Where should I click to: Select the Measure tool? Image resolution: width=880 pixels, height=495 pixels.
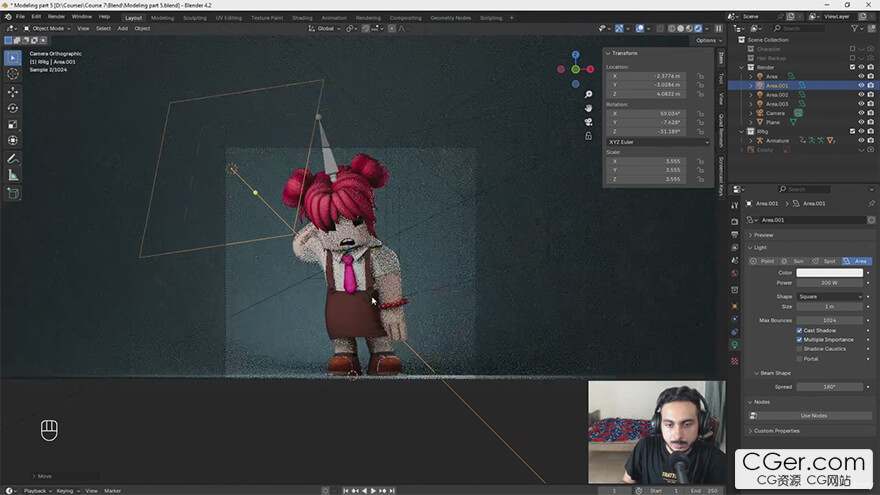[x=13, y=176]
